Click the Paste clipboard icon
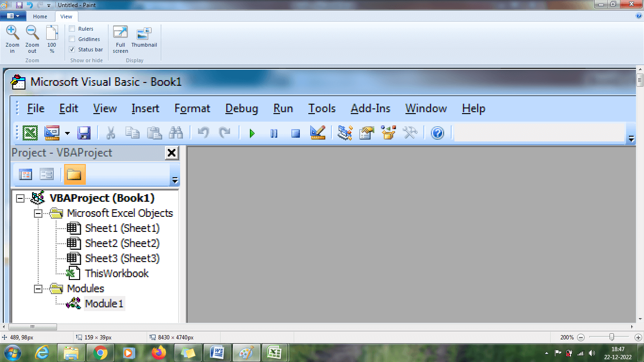 click(x=154, y=133)
